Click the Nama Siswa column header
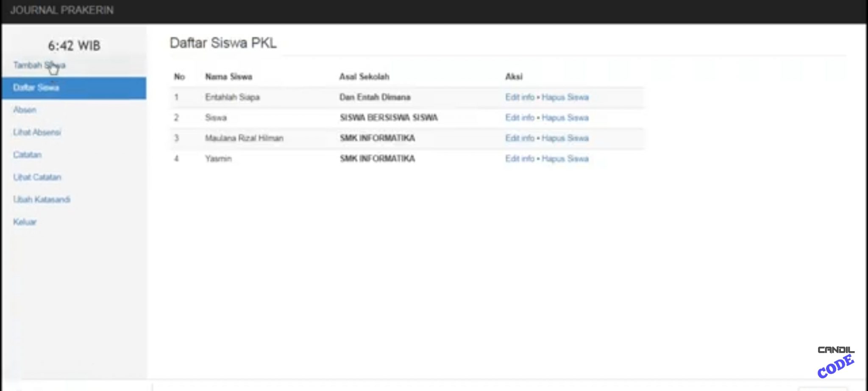868x391 pixels. coord(229,77)
